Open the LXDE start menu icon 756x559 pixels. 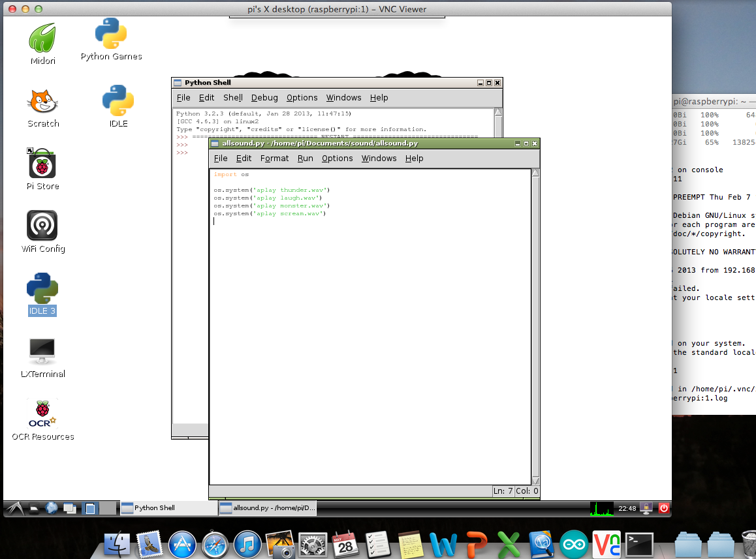pos(14,508)
